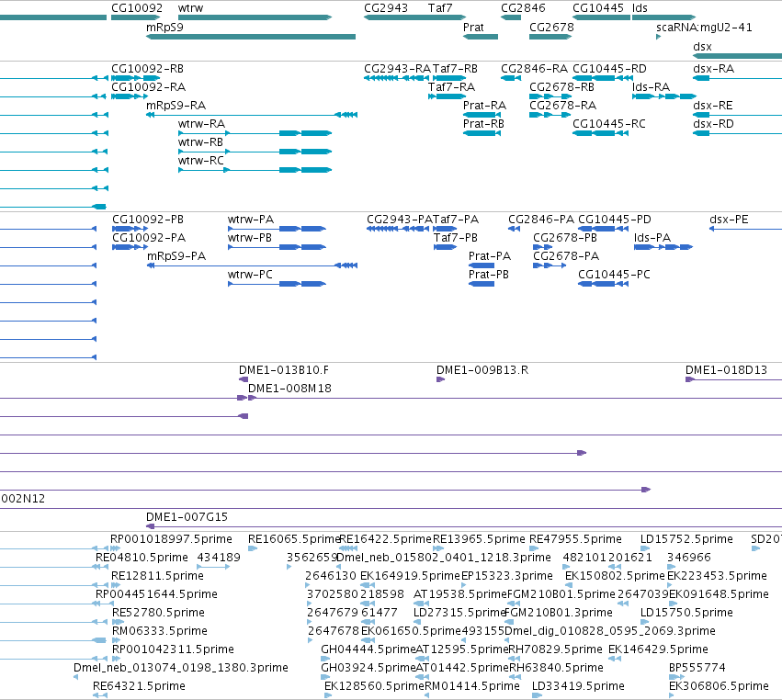Click transcript CG2846-RA
782x700 pixels.
tap(511, 78)
